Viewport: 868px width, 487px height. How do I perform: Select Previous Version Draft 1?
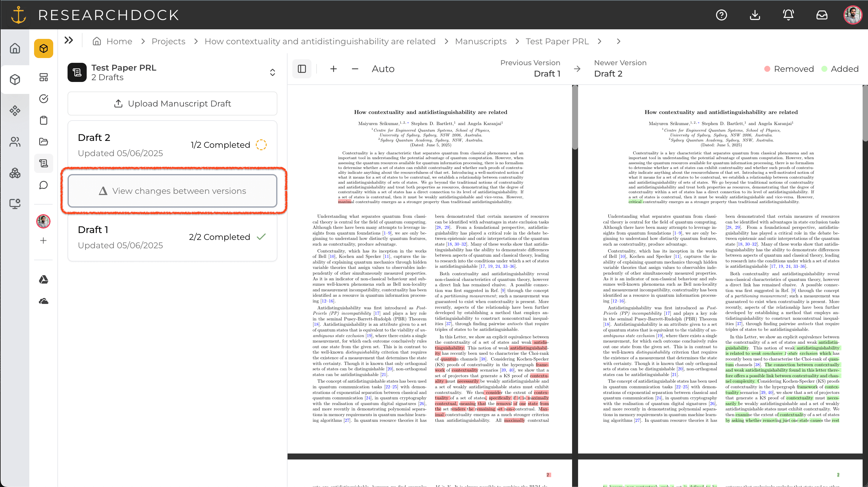point(530,68)
